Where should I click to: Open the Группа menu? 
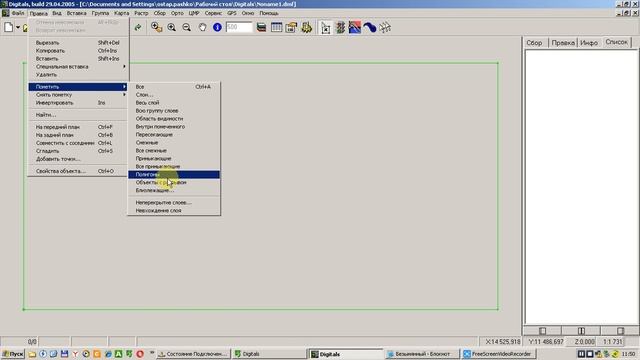[x=100, y=13]
